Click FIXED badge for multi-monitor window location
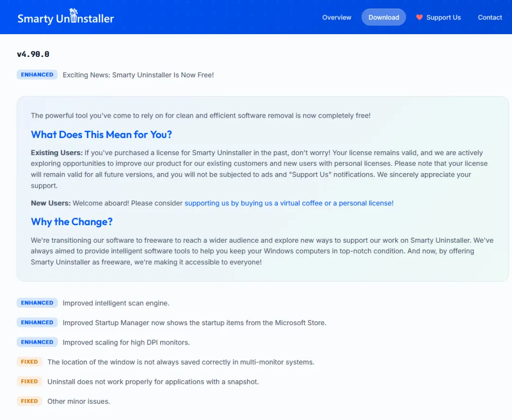The image size is (512, 420). 29,362
